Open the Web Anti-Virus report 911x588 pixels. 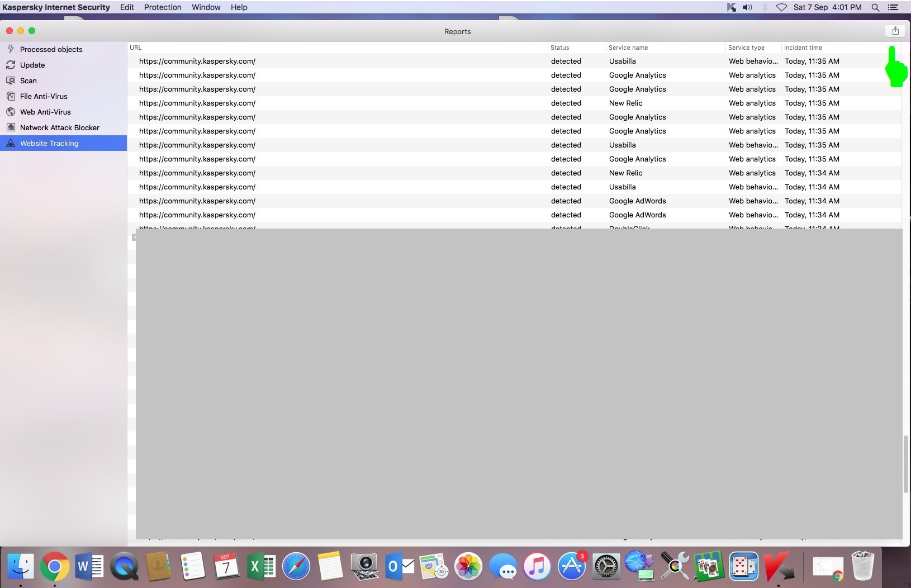[63, 112]
